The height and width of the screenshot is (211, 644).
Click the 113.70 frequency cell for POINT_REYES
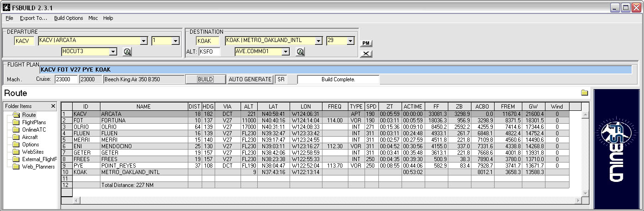click(x=335, y=165)
